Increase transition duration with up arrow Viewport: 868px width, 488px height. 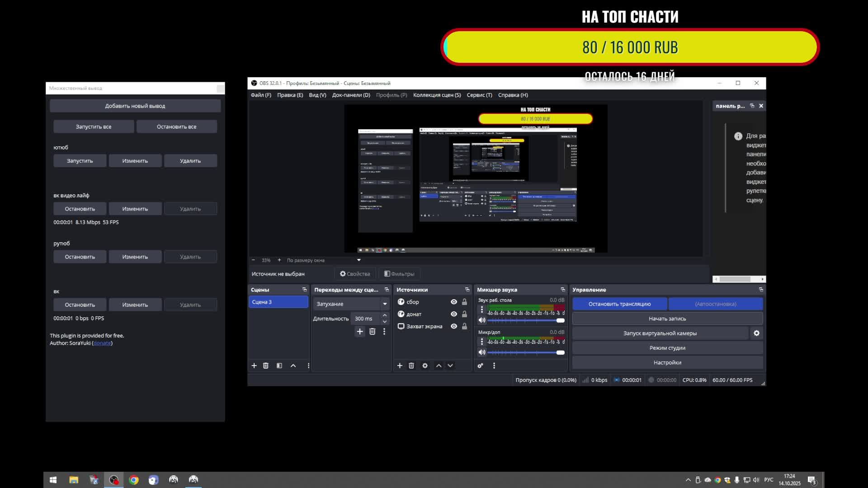click(385, 315)
